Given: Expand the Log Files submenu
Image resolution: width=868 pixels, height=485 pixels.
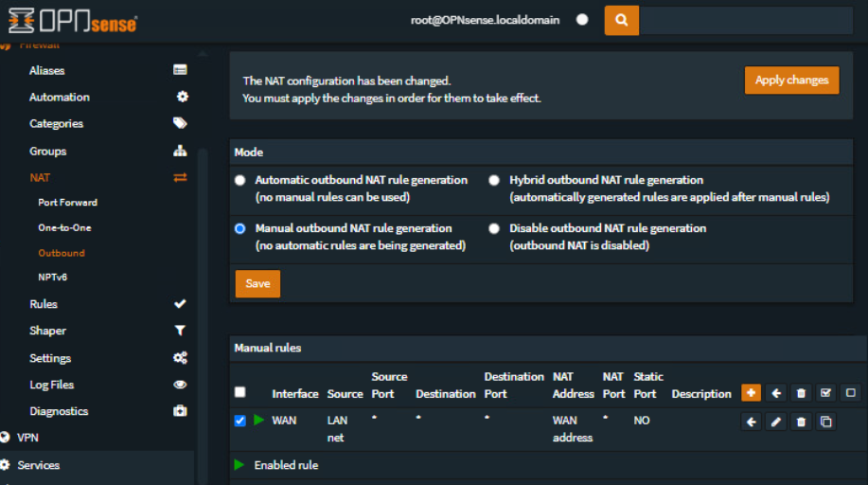Looking at the screenshot, I should coord(51,385).
